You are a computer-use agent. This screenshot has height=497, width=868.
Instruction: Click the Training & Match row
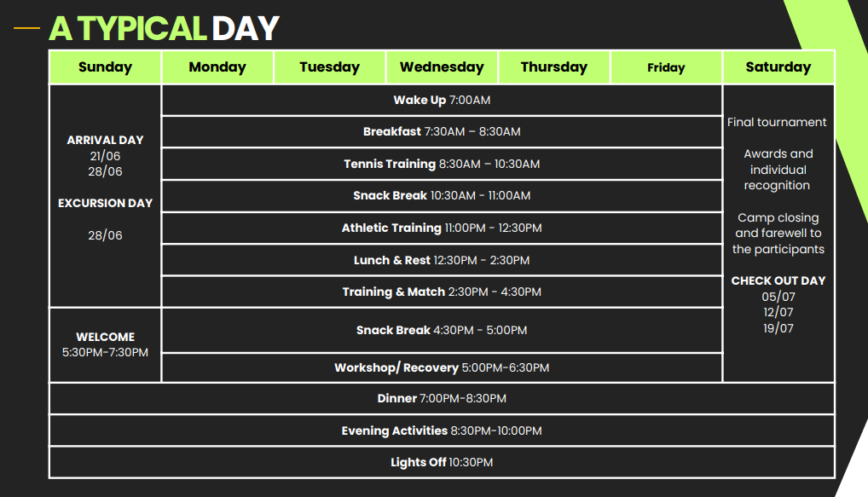coord(442,292)
